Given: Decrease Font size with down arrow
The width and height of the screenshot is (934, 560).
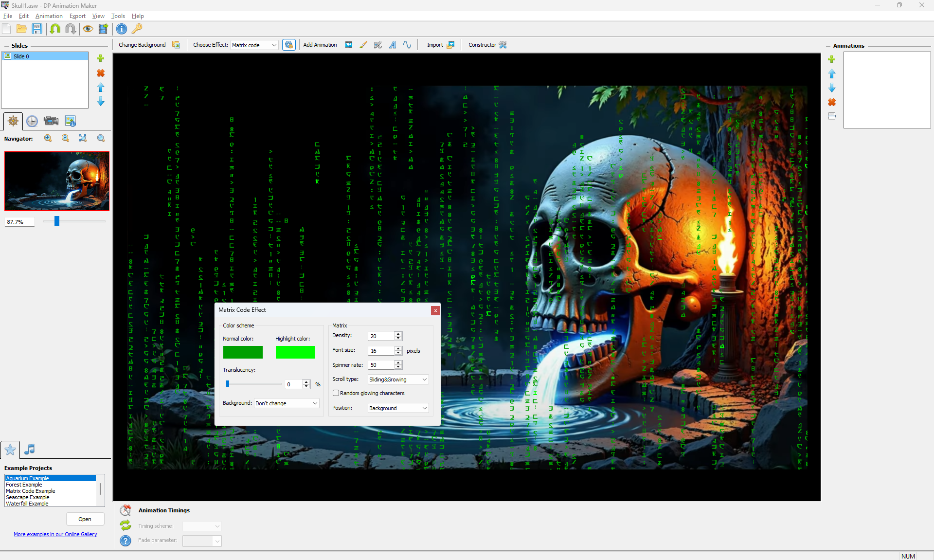Looking at the screenshot, I should 398,353.
